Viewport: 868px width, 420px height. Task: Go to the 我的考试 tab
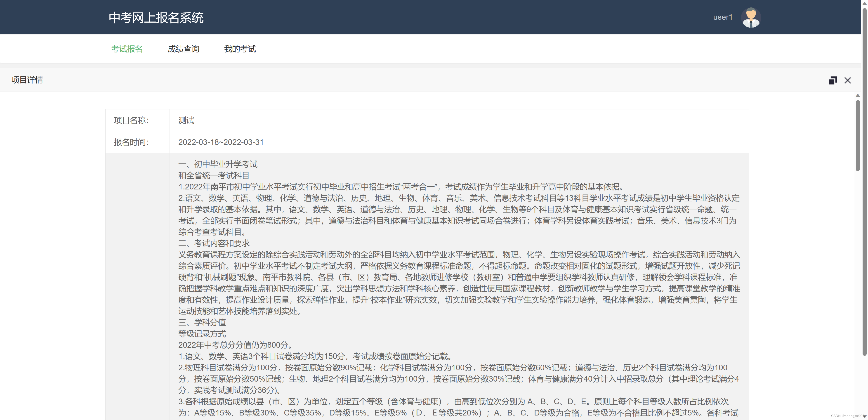point(240,49)
